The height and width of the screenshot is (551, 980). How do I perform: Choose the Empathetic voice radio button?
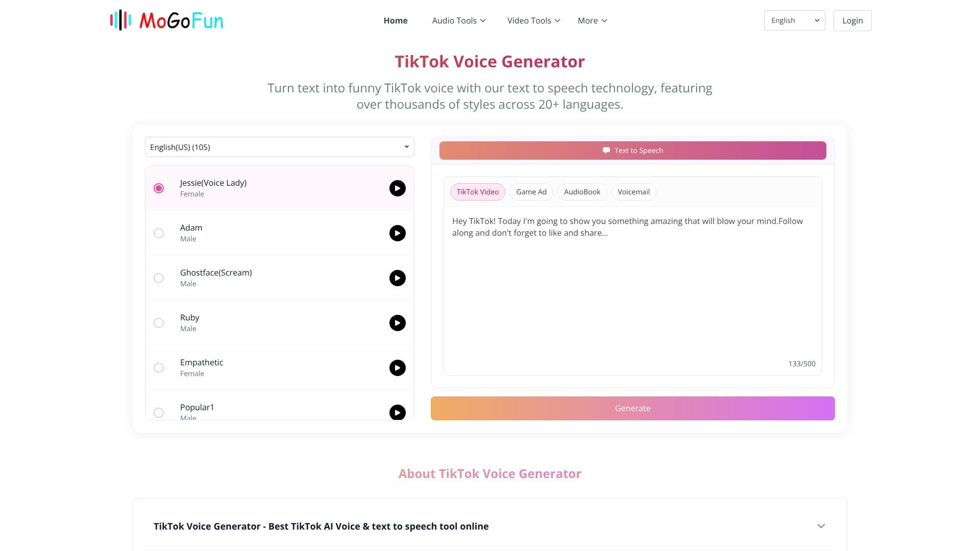pyautogui.click(x=159, y=368)
